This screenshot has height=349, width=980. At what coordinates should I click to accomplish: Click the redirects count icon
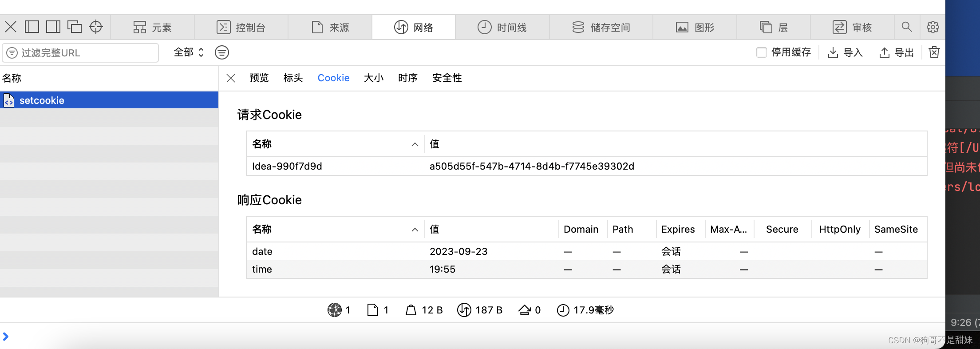click(x=525, y=310)
